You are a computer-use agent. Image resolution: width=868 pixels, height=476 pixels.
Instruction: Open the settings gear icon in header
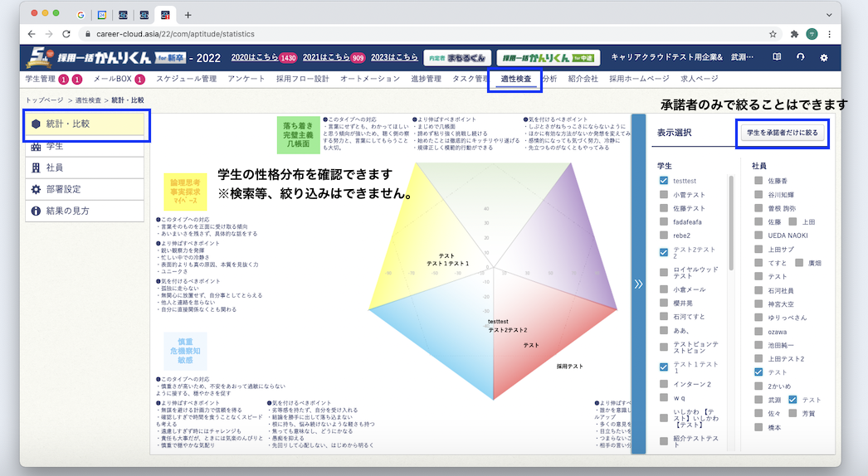(x=823, y=57)
